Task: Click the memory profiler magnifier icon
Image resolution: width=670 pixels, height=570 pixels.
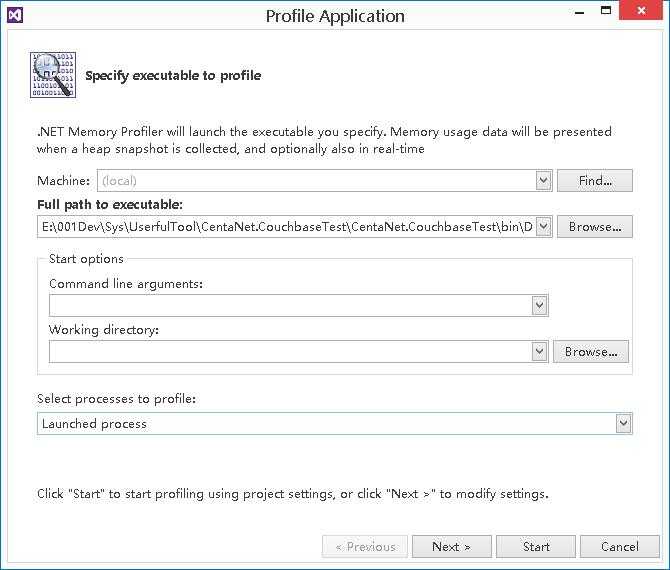Action: coord(53,74)
